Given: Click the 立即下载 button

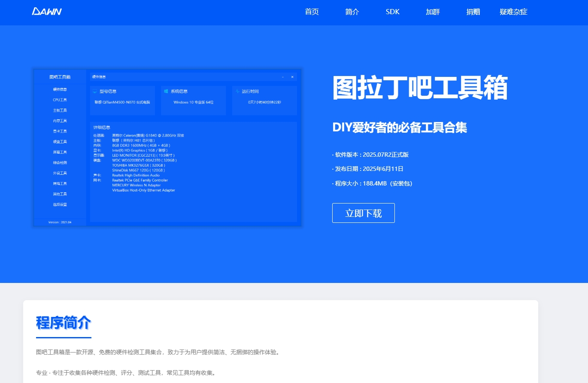Looking at the screenshot, I should coord(363,213).
